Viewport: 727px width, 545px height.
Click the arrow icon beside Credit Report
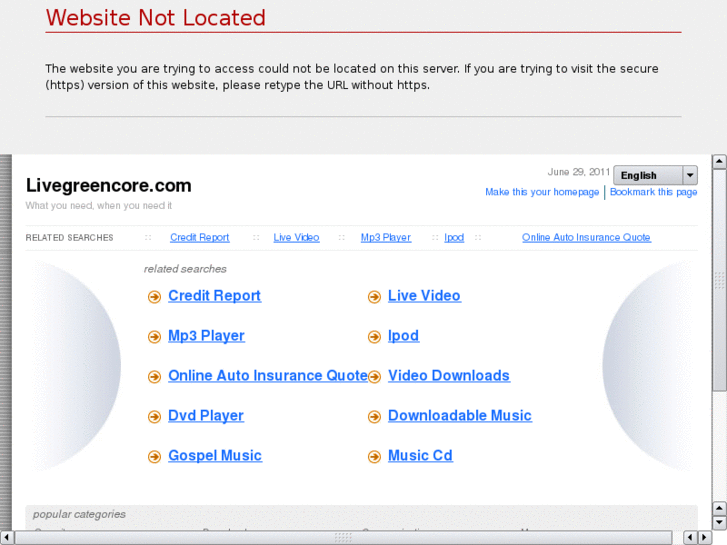154,296
